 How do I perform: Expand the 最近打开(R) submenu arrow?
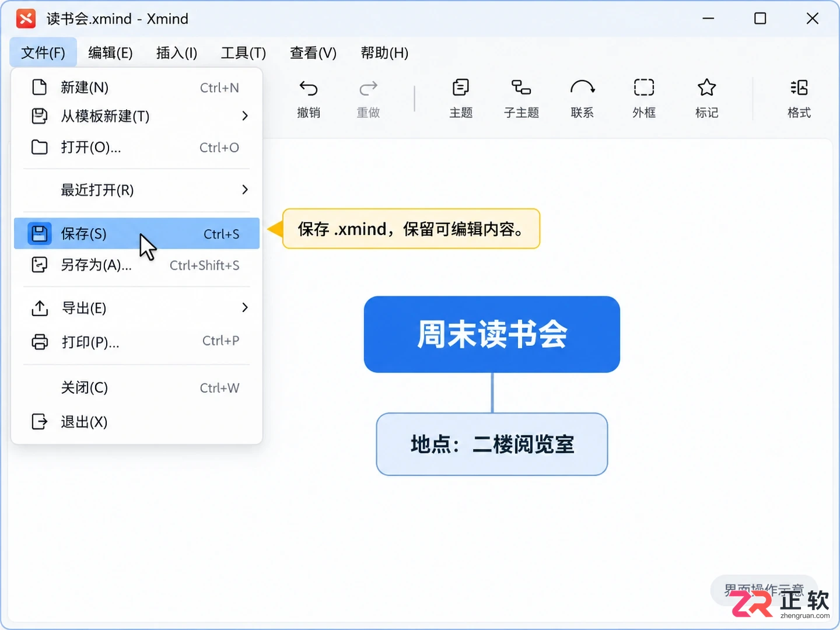245,190
